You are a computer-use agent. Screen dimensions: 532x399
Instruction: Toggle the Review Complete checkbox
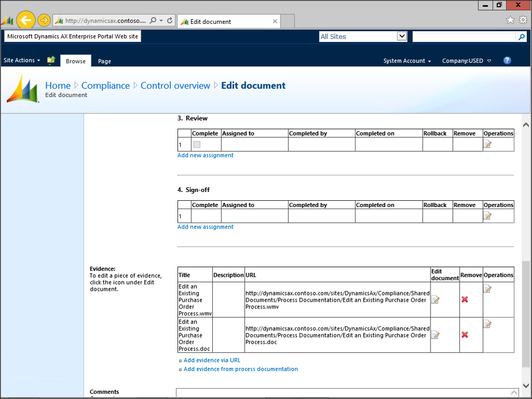click(x=197, y=145)
